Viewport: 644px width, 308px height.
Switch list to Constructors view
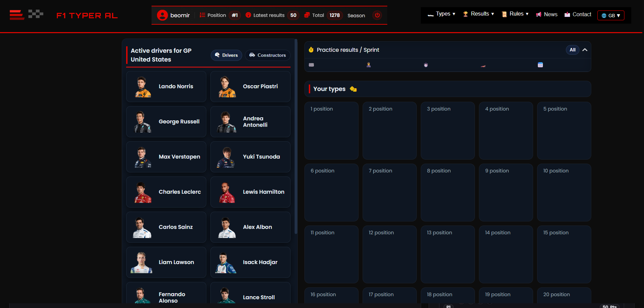click(268, 55)
